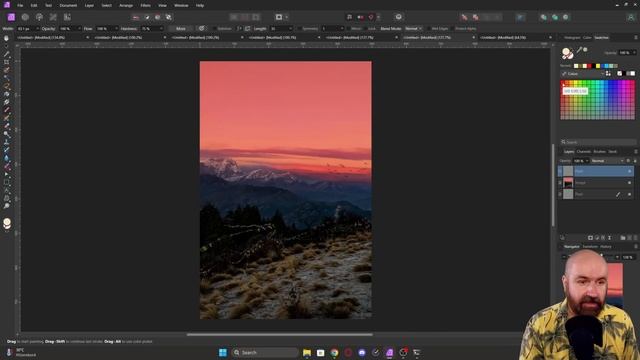Screen dimensions: 640x360
Task: Open the Edit menu
Action: tap(34, 5)
